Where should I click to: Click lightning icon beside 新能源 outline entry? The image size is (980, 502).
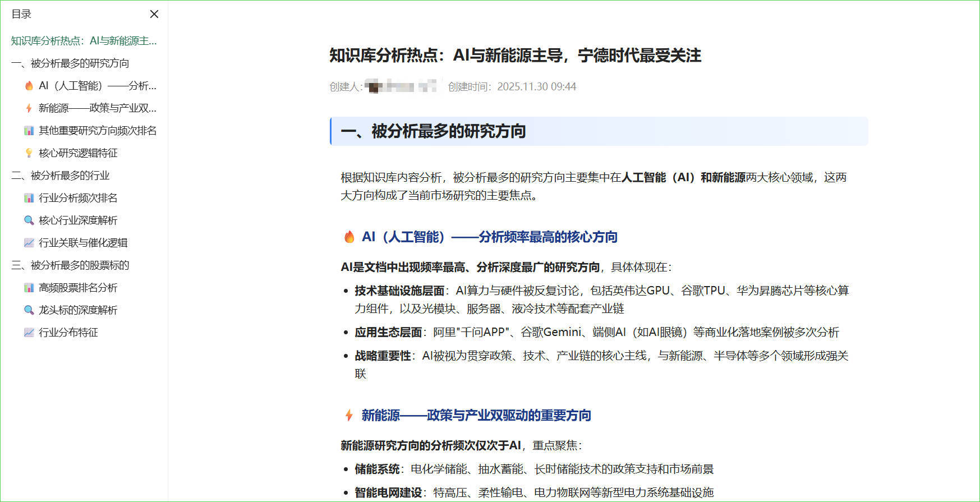click(x=29, y=108)
